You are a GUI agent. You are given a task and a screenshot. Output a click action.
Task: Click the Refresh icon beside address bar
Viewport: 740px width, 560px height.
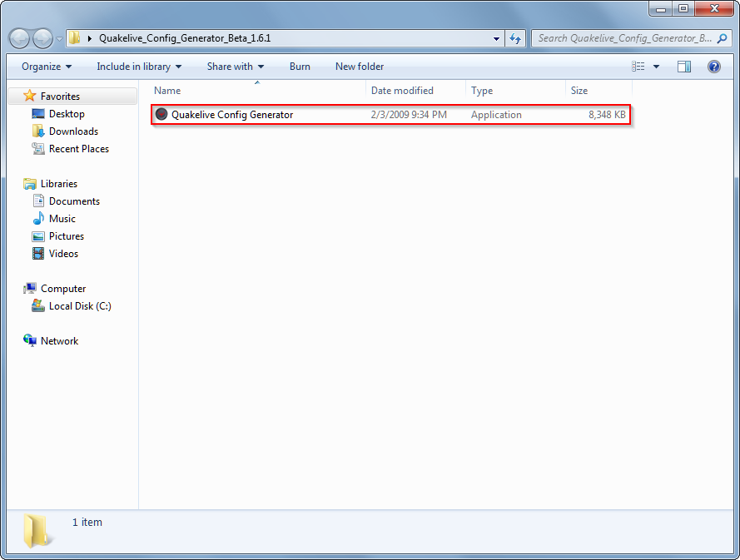(x=515, y=38)
